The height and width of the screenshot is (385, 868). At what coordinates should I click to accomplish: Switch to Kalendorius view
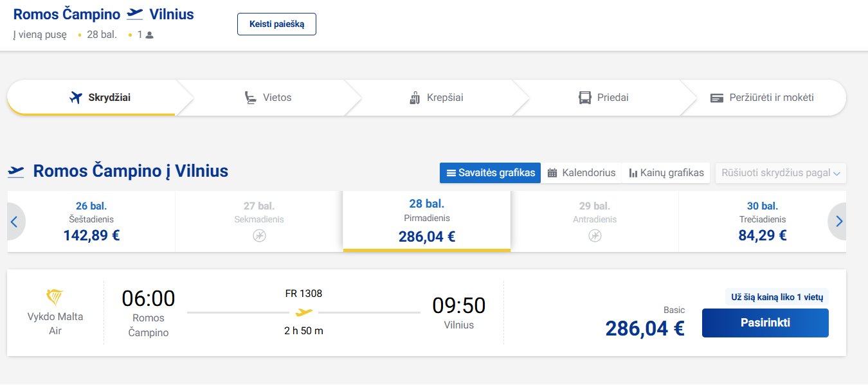click(581, 173)
